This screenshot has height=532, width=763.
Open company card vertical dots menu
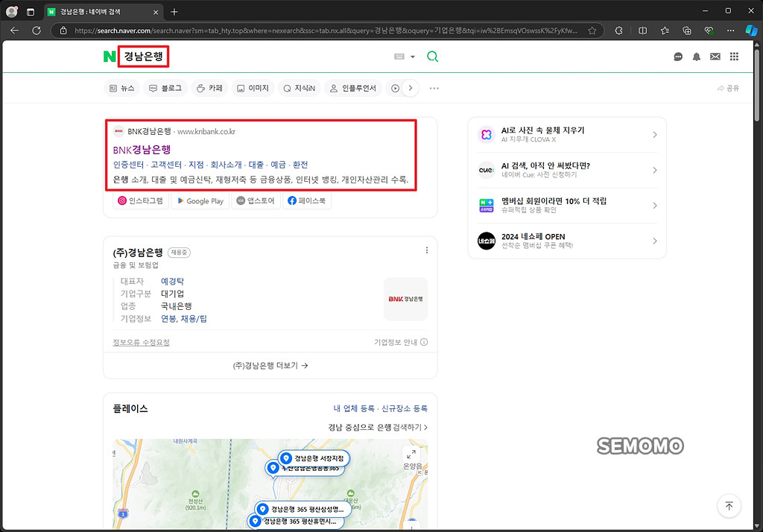[x=427, y=250]
